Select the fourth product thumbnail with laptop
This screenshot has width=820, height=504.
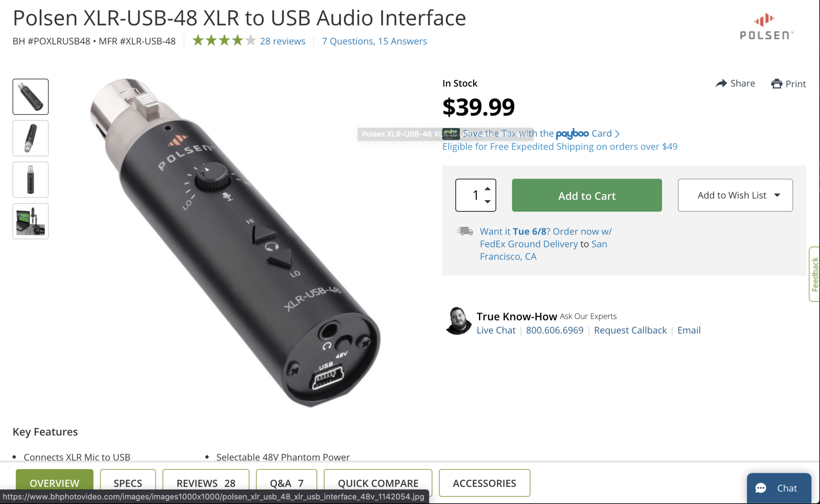31,221
